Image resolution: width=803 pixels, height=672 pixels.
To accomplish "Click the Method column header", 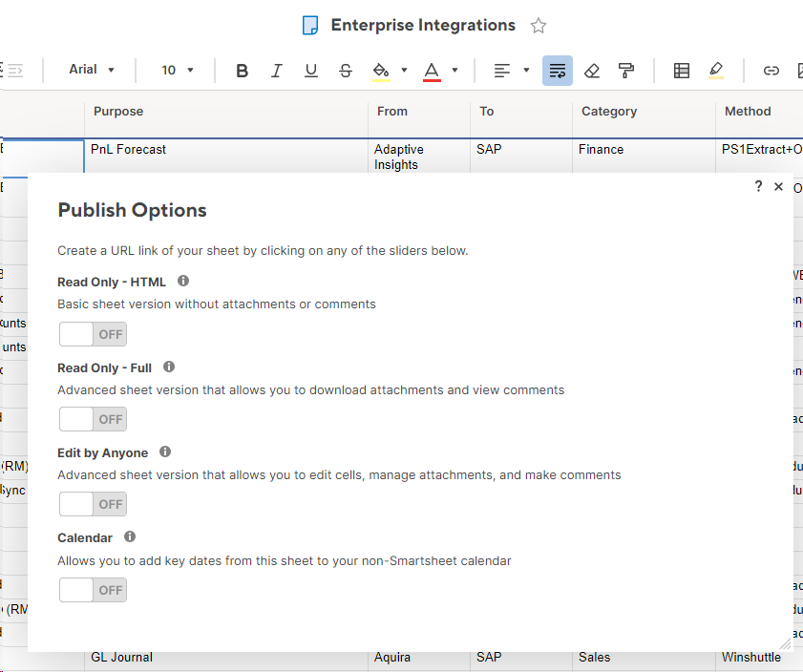I will (759, 112).
